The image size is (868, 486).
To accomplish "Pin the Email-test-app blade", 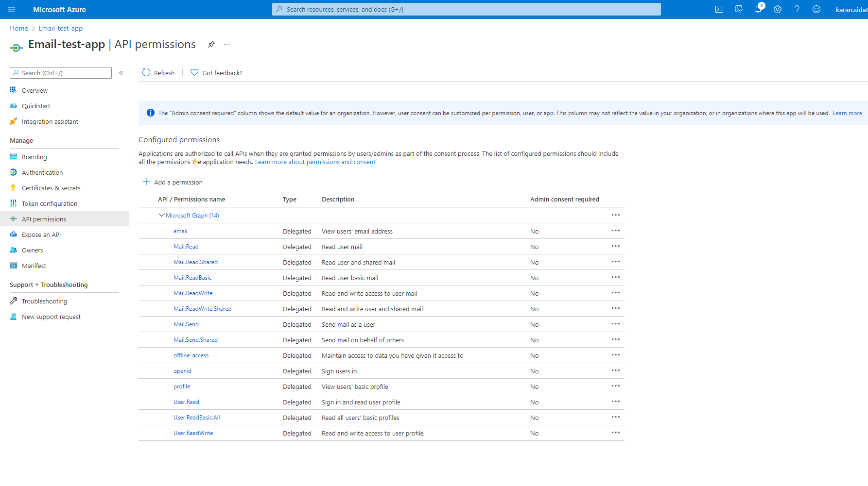I will coord(211,44).
